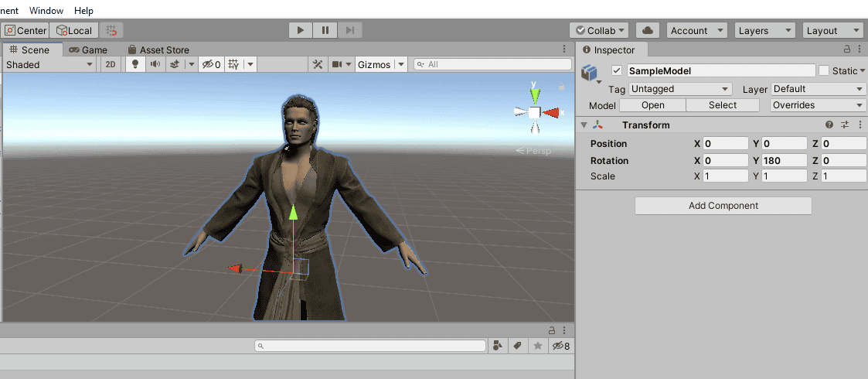
Task: Switch to the Game tab
Action: point(89,50)
